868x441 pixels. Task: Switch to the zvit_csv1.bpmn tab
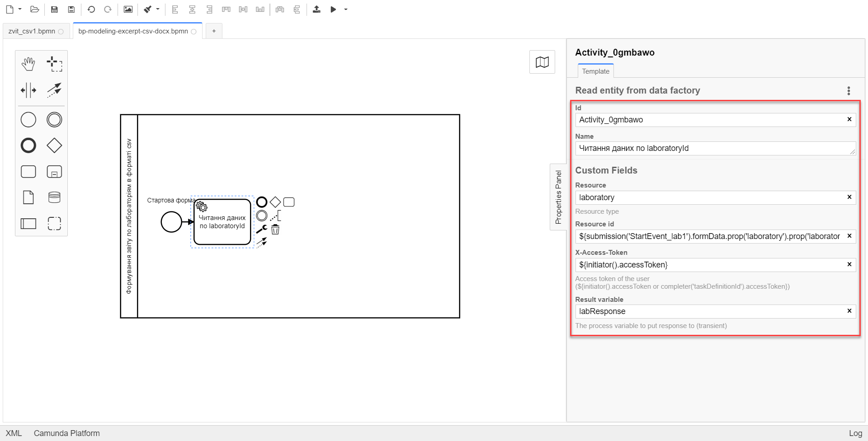[x=32, y=31]
